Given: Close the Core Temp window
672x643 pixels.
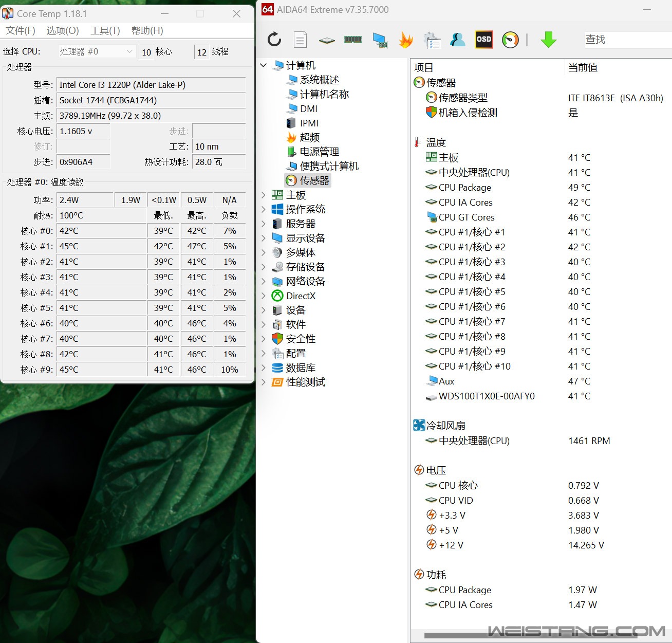Looking at the screenshot, I should coord(236,14).
